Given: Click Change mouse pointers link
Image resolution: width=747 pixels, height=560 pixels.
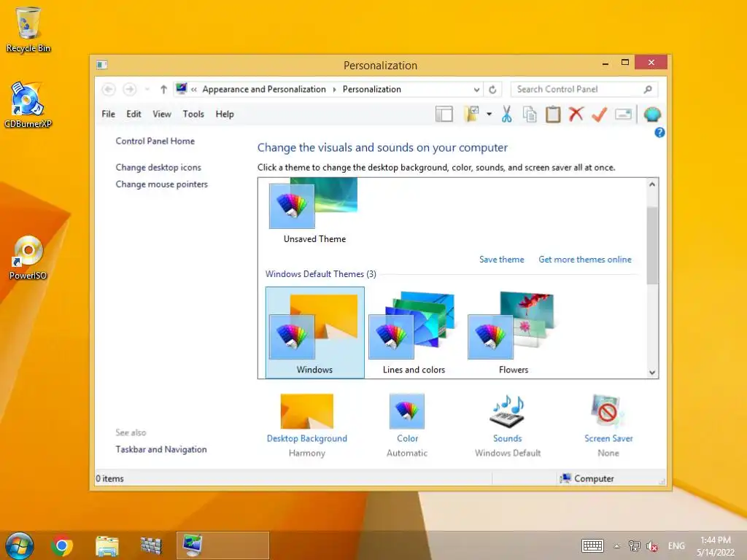Looking at the screenshot, I should click(161, 184).
